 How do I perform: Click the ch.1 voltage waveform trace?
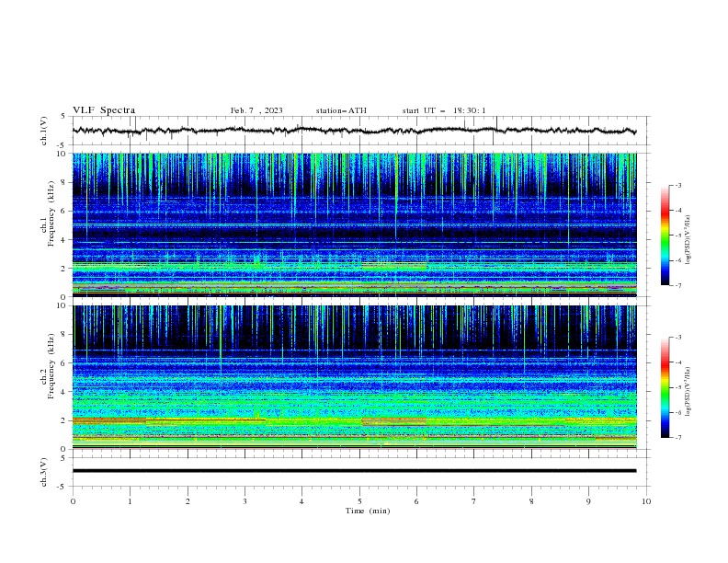tap(354, 131)
